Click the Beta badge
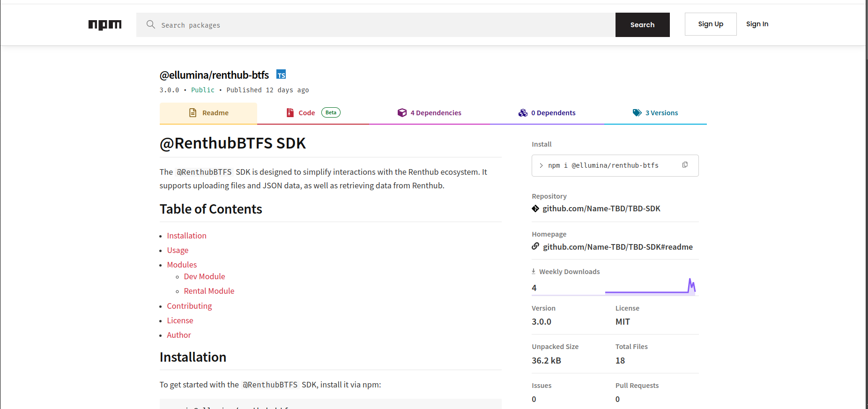Viewport: 868px width, 409px height. (x=331, y=112)
